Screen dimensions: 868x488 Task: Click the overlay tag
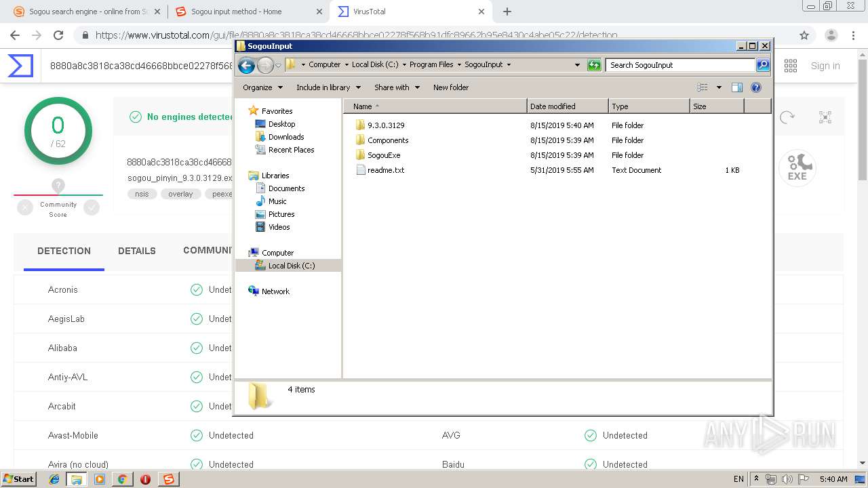(180, 194)
